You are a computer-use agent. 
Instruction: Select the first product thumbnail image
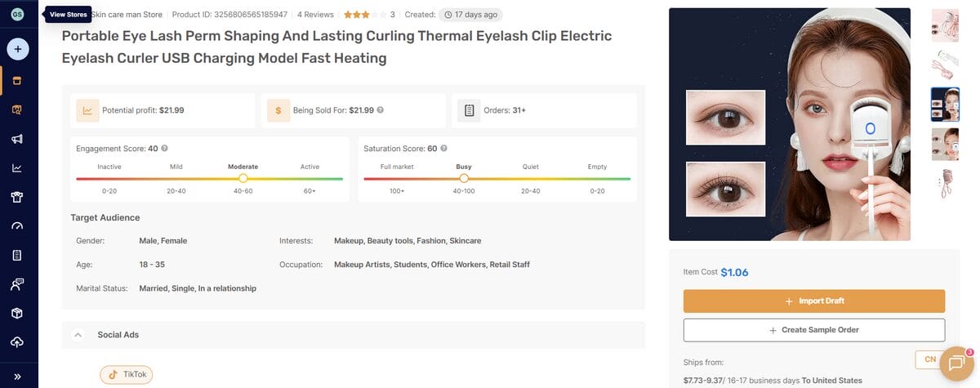pos(945,25)
